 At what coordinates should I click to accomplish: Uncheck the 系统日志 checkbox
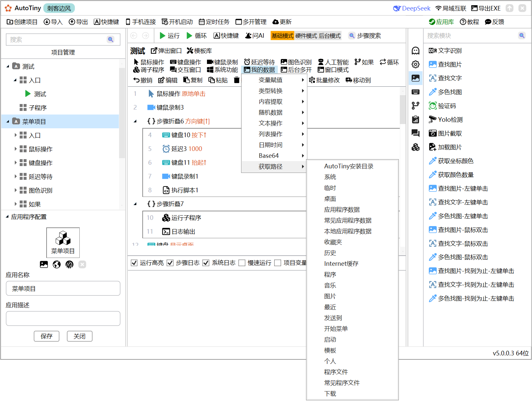[206, 263]
